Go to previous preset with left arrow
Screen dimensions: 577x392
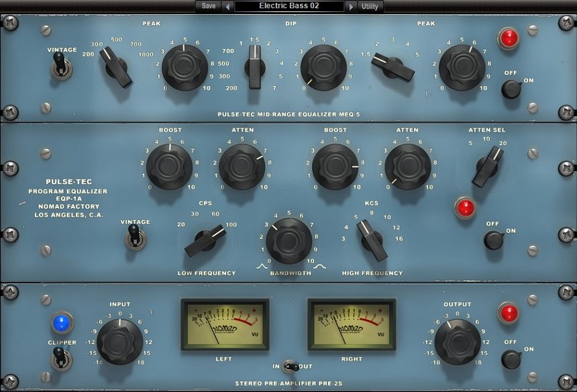pyautogui.click(x=228, y=7)
